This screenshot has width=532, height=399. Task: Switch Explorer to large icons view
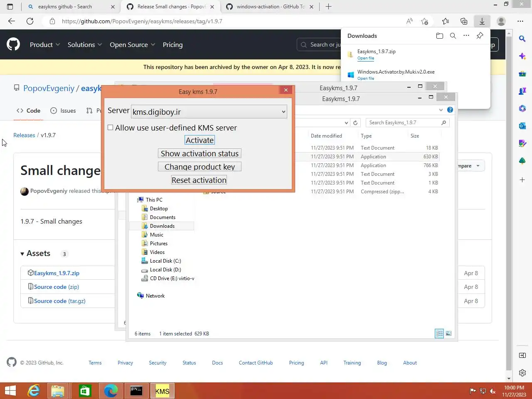448,333
